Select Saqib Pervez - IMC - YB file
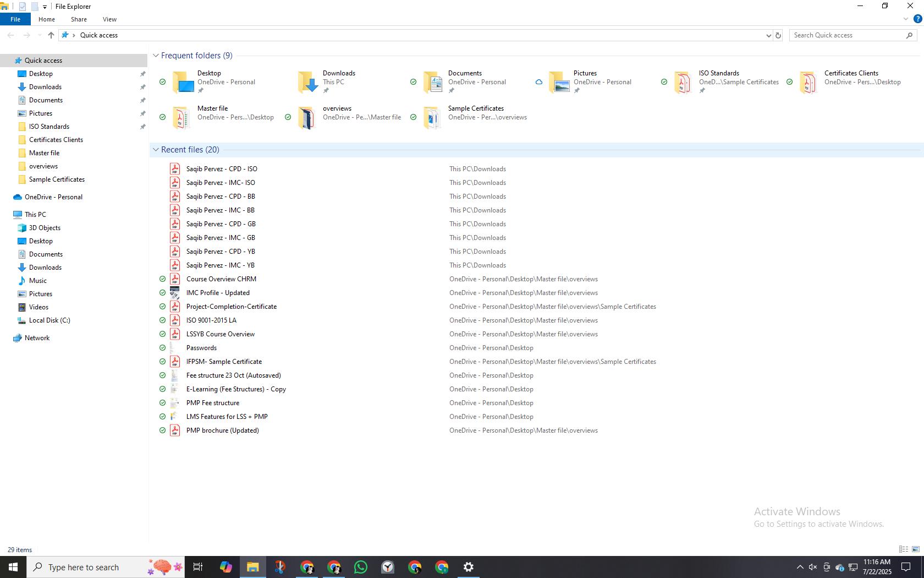This screenshot has width=924, height=578. (x=220, y=265)
